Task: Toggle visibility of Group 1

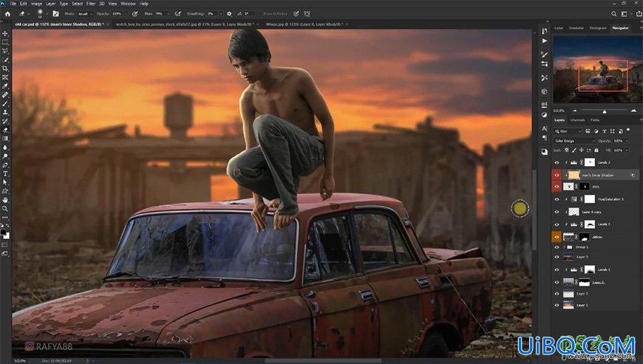Action: 557,247
